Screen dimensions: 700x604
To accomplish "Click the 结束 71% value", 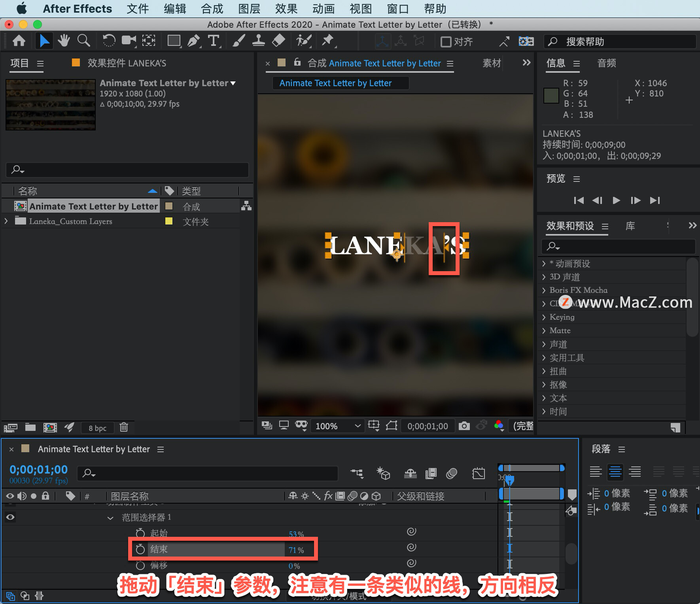I will 296,550.
